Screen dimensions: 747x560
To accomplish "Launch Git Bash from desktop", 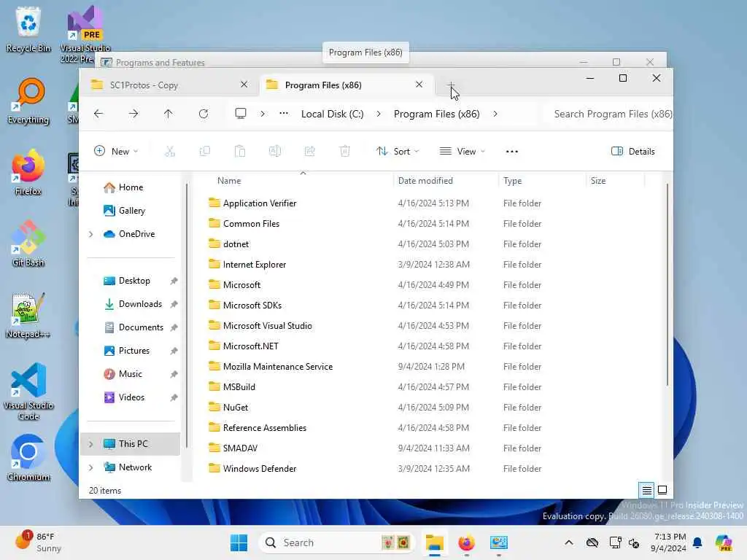I will pyautogui.click(x=28, y=244).
